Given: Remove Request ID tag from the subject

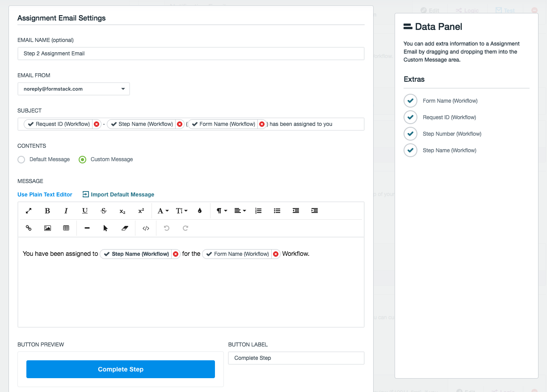Looking at the screenshot, I should 97,124.
